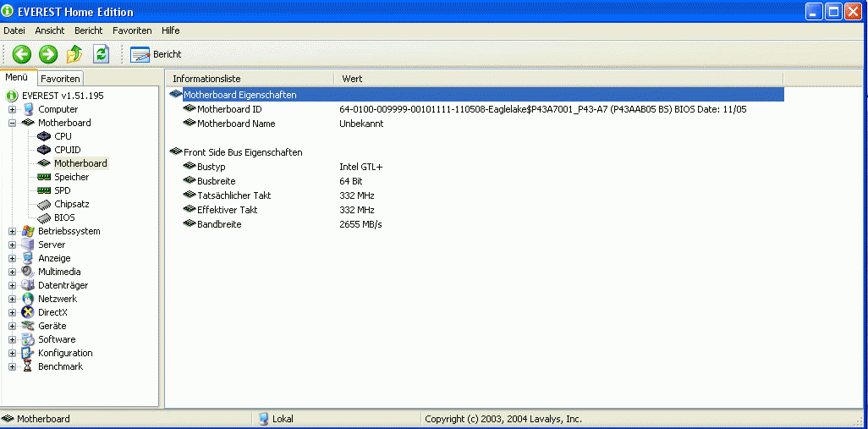The height and width of the screenshot is (429, 868).
Task: Click the SPD memory module icon
Action: 44,190
